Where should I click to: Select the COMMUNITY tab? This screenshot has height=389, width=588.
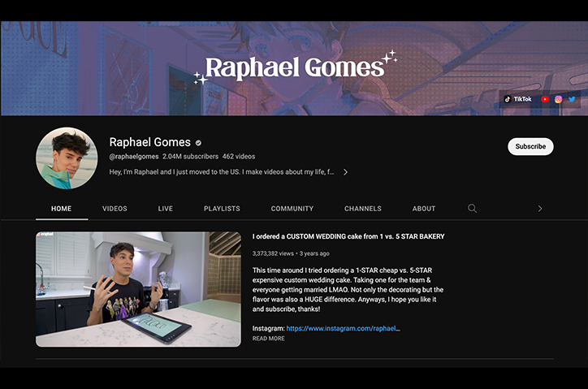pyautogui.click(x=292, y=209)
